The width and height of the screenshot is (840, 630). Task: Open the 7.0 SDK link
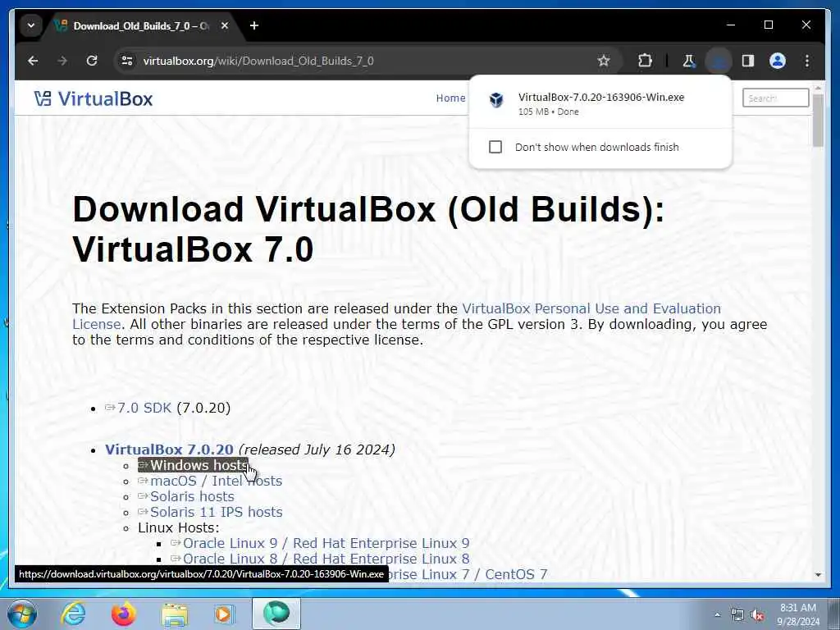click(x=144, y=408)
